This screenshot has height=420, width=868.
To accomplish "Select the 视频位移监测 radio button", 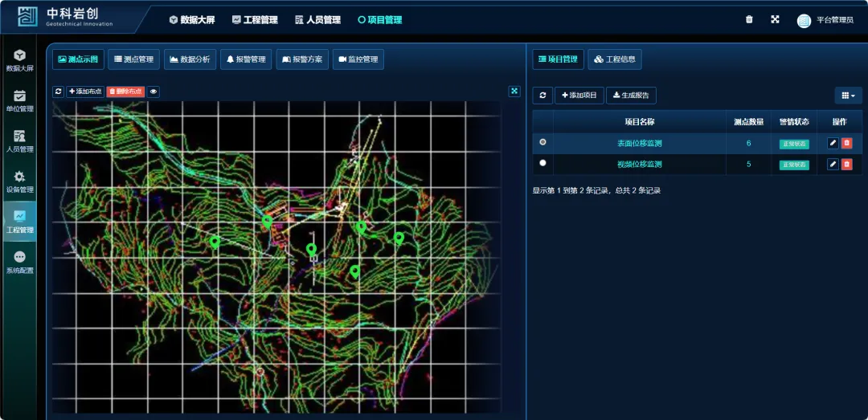I will pos(542,163).
